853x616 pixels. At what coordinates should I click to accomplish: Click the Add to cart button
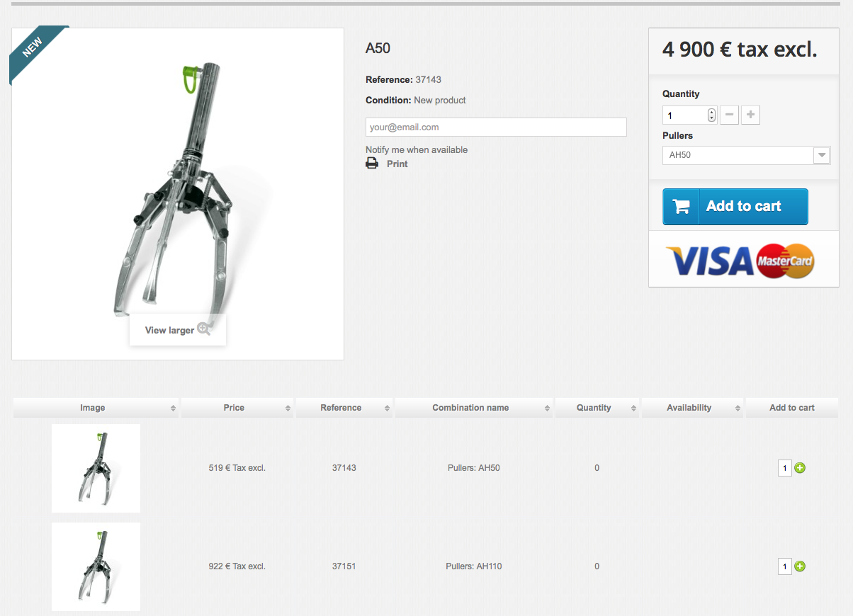(735, 207)
